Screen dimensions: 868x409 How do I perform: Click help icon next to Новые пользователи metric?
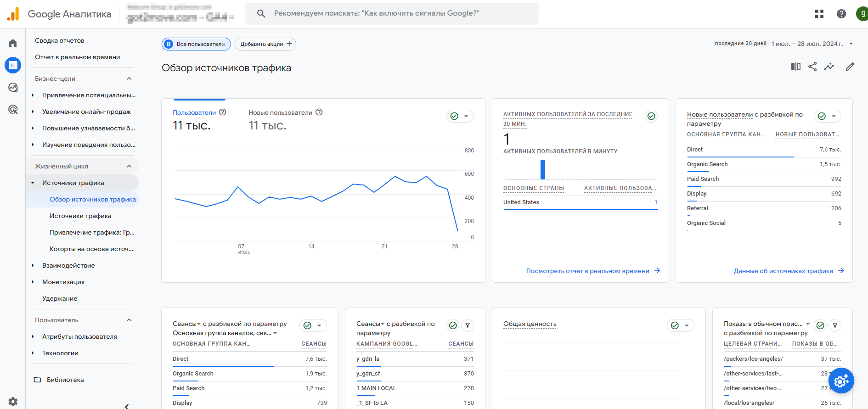pyautogui.click(x=319, y=112)
